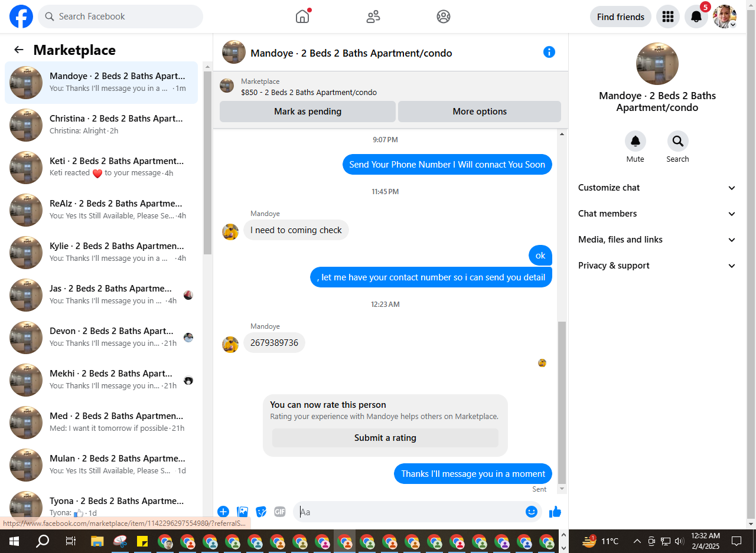This screenshot has height=553, width=756.
Task: Click the chat messages scrollbar
Action: 562,401
